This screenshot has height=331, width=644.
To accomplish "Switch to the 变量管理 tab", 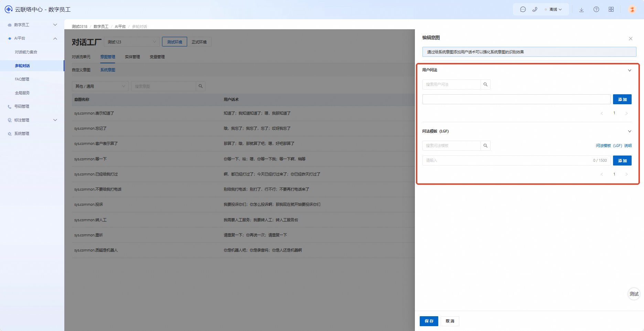I will point(157,57).
